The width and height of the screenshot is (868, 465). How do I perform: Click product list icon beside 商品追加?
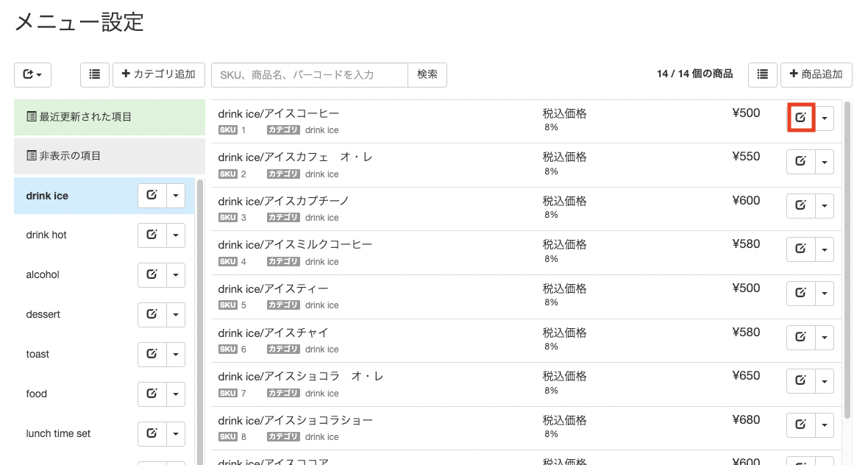coord(762,74)
